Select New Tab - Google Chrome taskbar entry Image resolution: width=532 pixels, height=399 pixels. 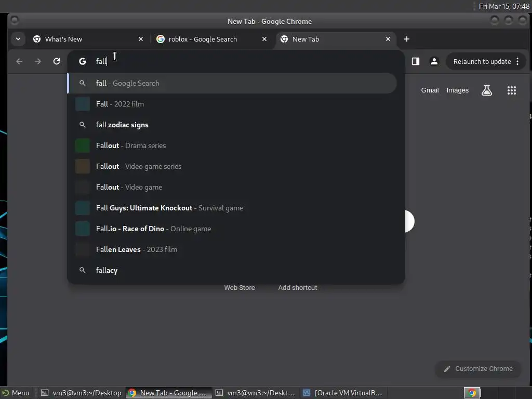point(168,393)
